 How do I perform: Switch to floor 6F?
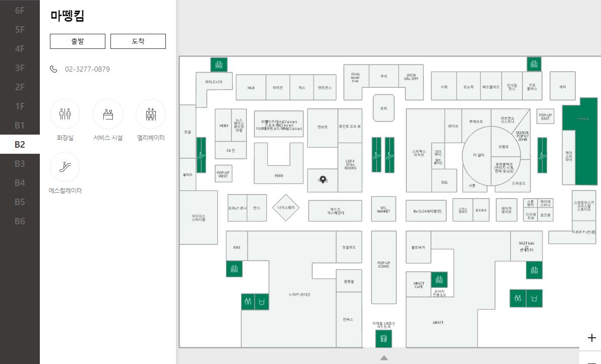(20, 11)
